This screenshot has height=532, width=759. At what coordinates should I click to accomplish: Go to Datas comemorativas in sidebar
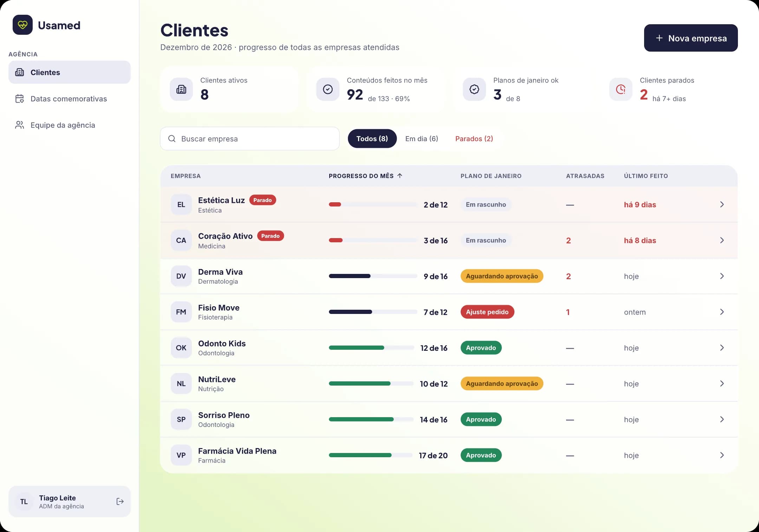point(70,99)
